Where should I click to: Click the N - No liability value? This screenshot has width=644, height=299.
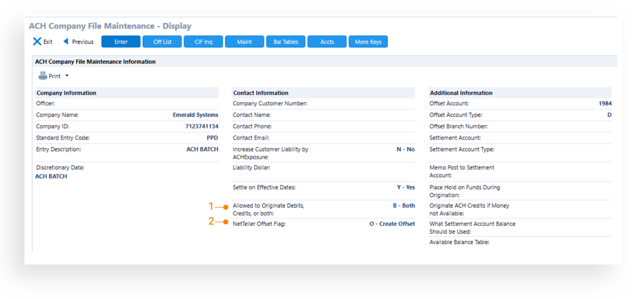(x=405, y=149)
